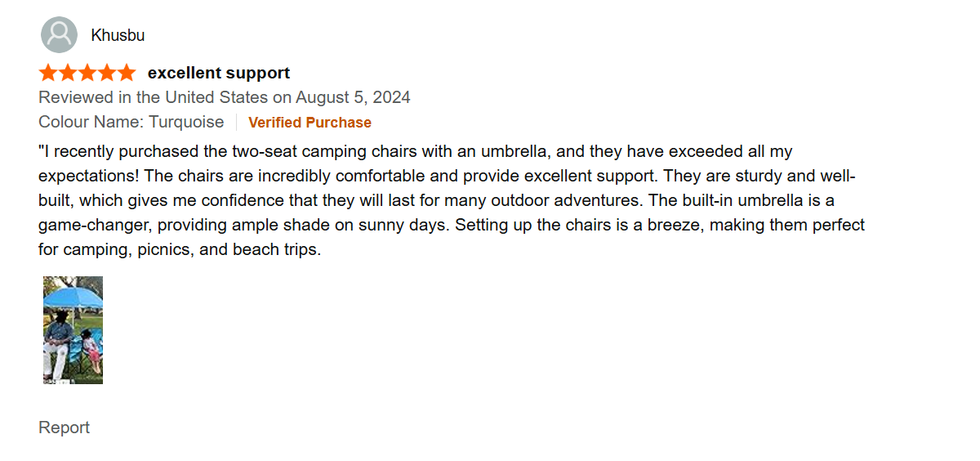Image resolution: width=980 pixels, height=461 pixels.
Task: Click the "Colour Name:" label
Action: tap(91, 122)
